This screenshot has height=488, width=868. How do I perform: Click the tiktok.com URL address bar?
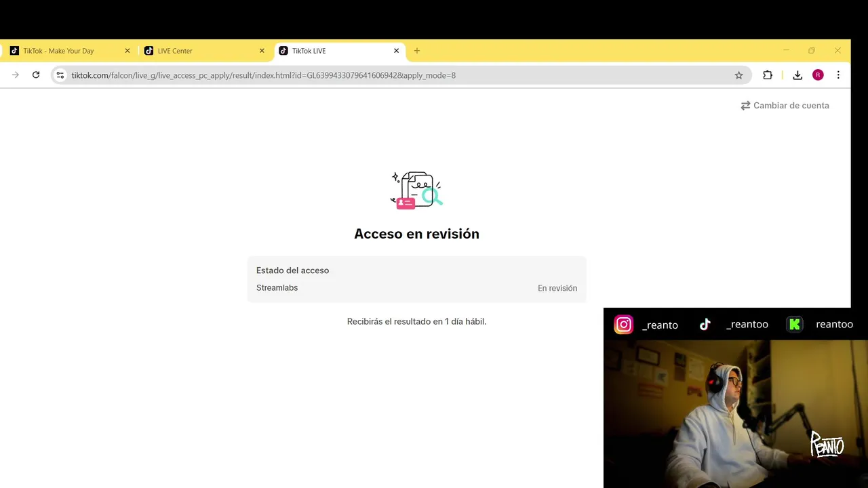pos(400,75)
